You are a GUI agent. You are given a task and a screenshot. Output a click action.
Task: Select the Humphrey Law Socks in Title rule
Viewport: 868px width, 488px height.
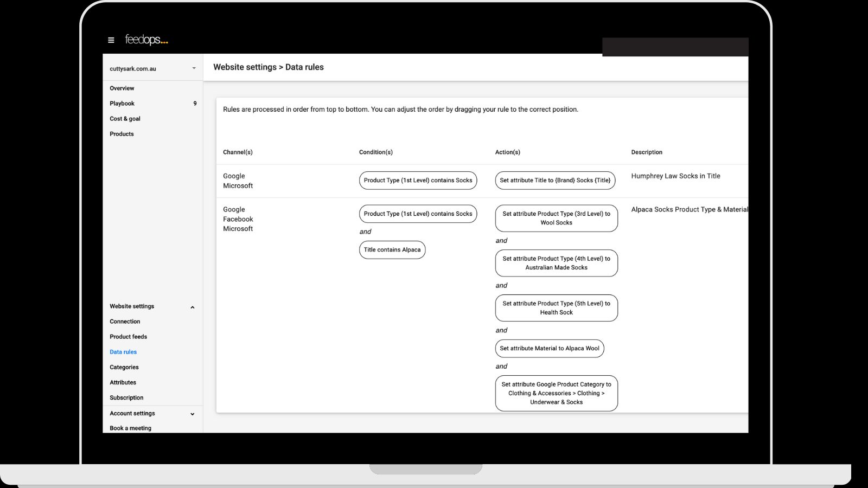pyautogui.click(x=675, y=176)
